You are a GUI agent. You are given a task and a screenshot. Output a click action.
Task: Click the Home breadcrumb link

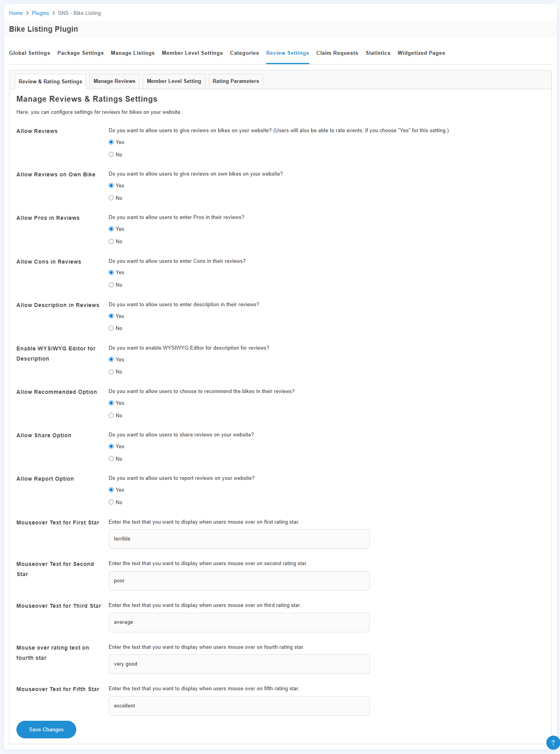(16, 13)
